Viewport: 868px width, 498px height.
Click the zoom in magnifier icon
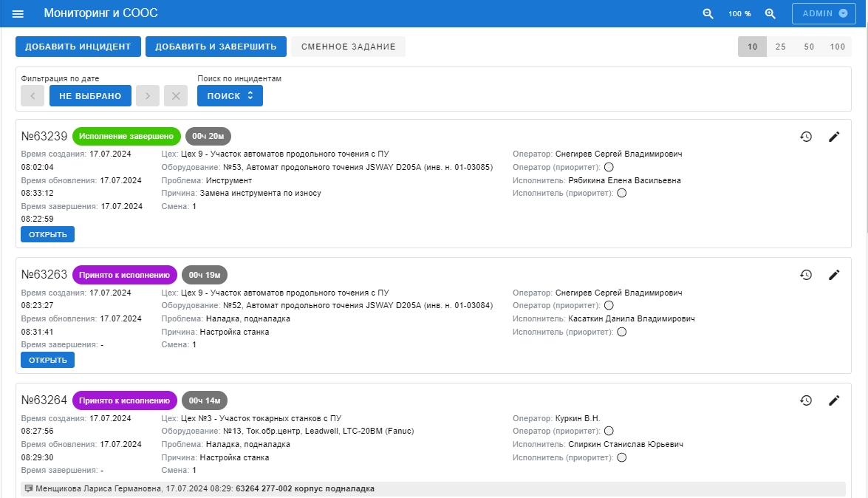(x=770, y=14)
